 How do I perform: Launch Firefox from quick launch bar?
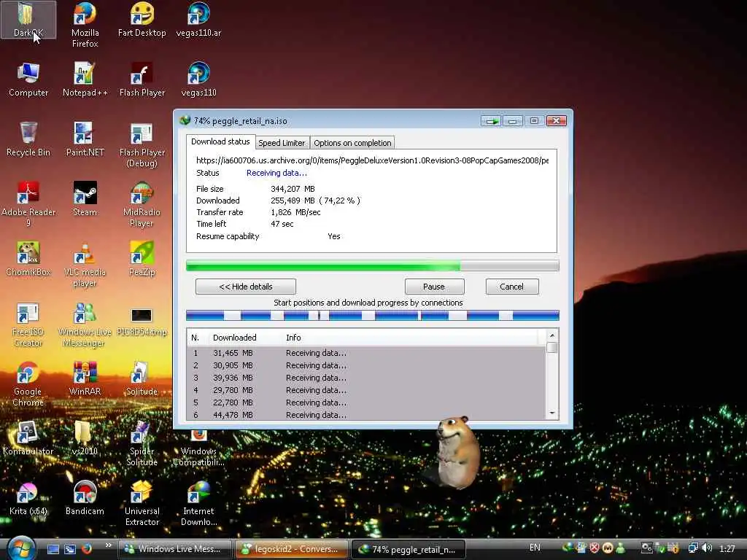(x=87, y=549)
